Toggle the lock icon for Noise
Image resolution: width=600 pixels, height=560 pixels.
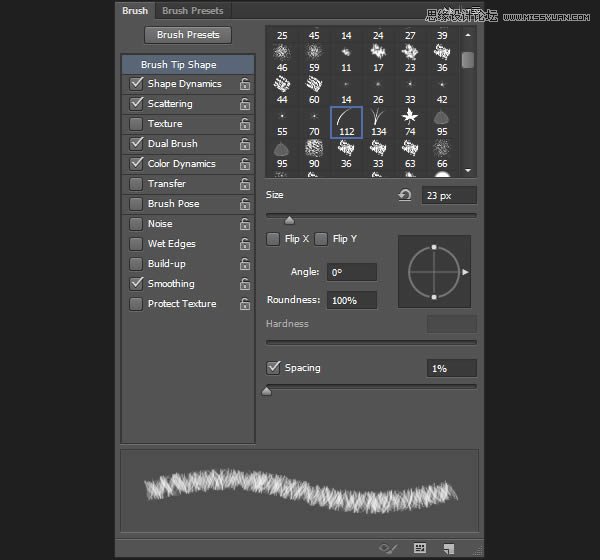point(245,224)
